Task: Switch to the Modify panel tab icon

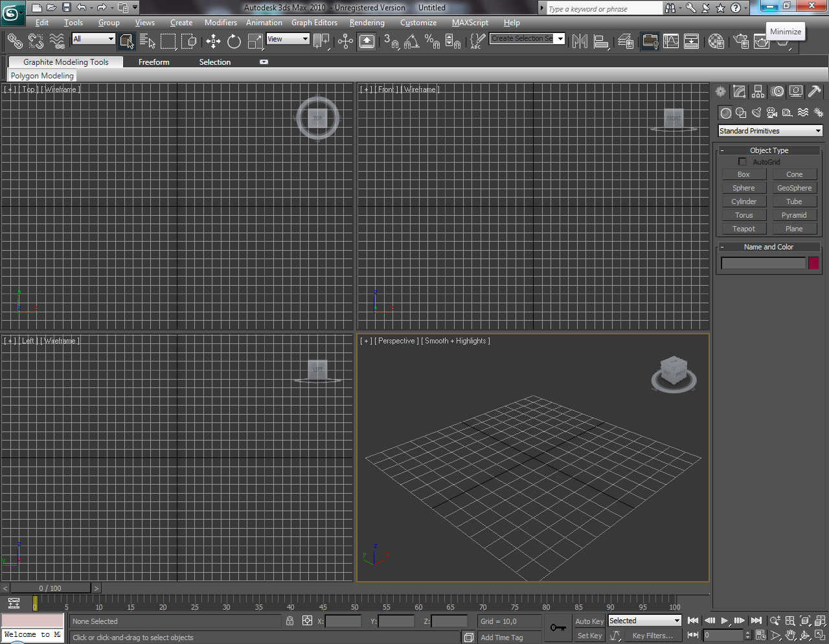Action: [739, 92]
